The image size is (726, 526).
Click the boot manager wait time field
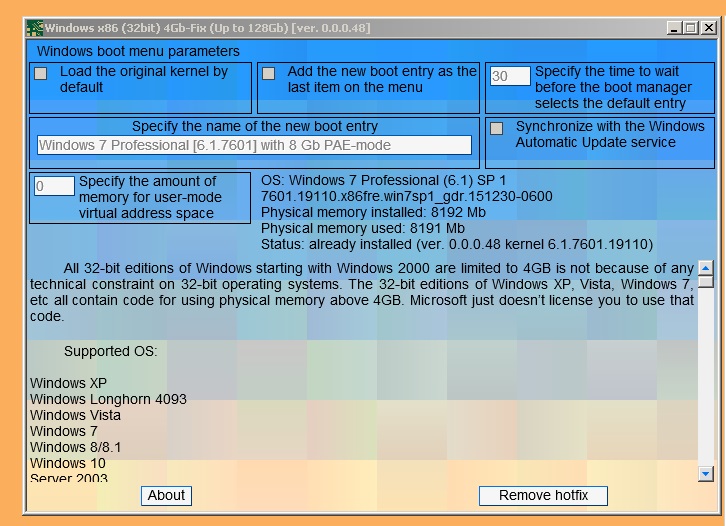pos(510,76)
